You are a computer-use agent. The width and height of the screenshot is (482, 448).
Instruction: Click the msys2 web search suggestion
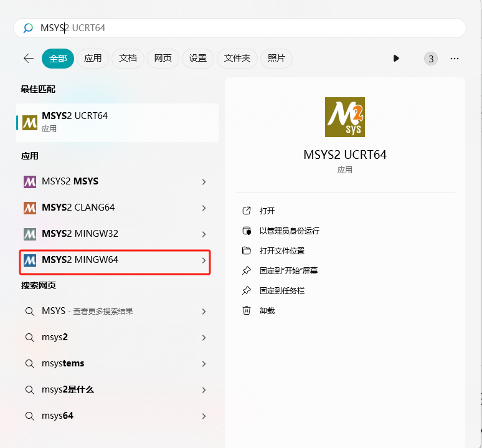[x=115, y=338]
